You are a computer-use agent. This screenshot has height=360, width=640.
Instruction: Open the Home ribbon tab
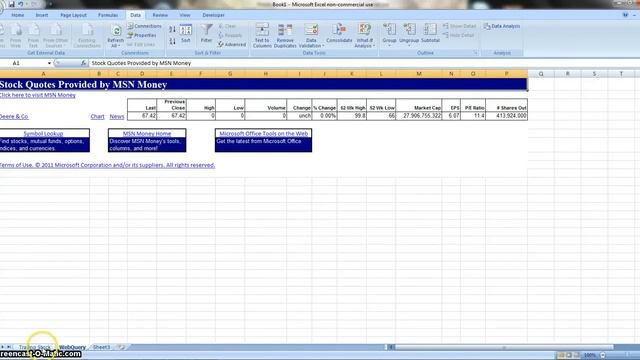point(18,15)
